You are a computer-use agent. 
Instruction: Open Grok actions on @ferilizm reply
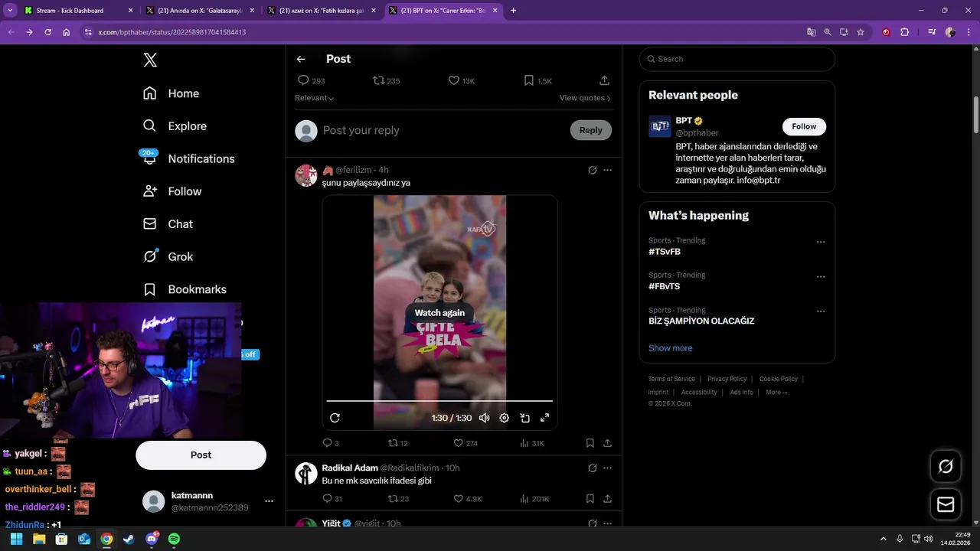point(593,170)
